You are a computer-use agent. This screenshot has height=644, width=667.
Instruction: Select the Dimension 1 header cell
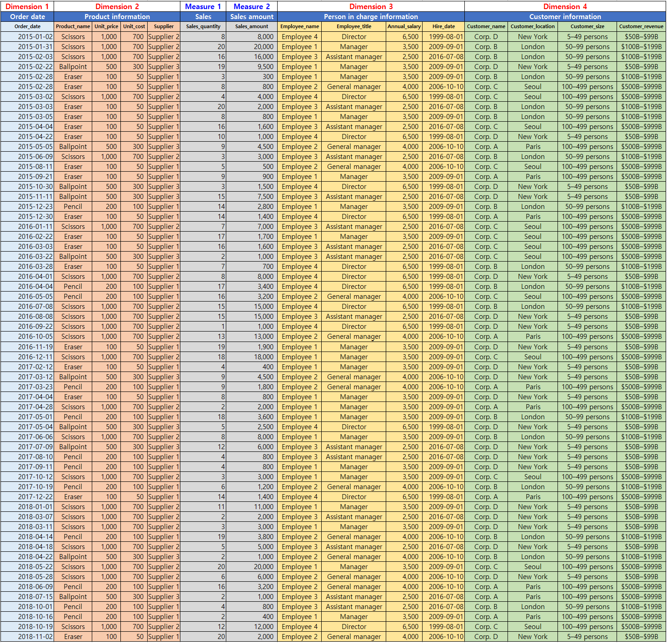coord(27,6)
